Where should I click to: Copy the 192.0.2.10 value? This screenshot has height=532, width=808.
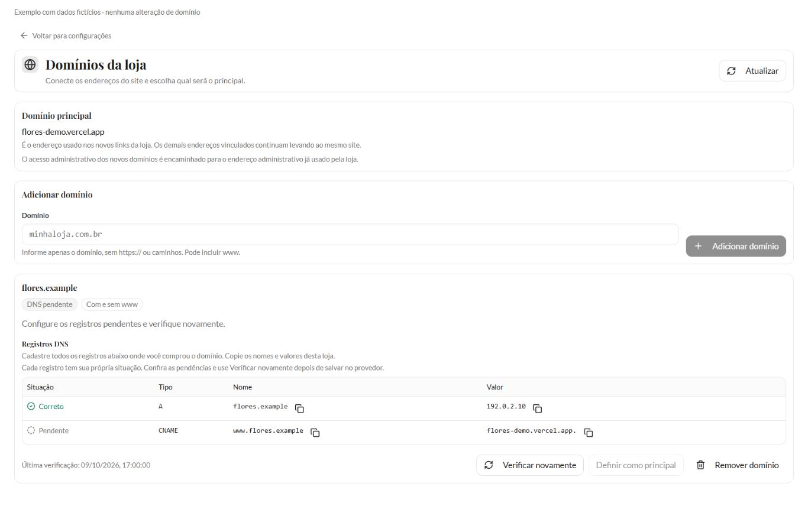pyautogui.click(x=537, y=408)
